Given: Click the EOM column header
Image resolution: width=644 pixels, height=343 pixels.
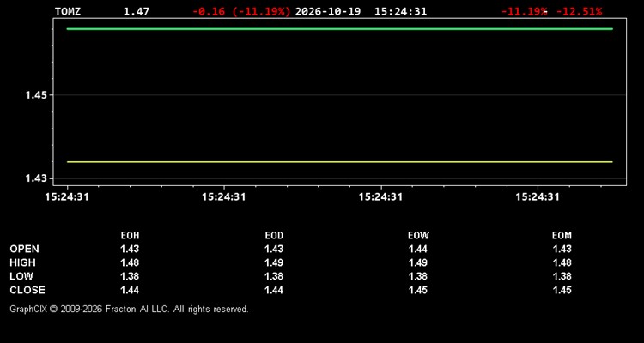Looking at the screenshot, I should pos(562,236).
